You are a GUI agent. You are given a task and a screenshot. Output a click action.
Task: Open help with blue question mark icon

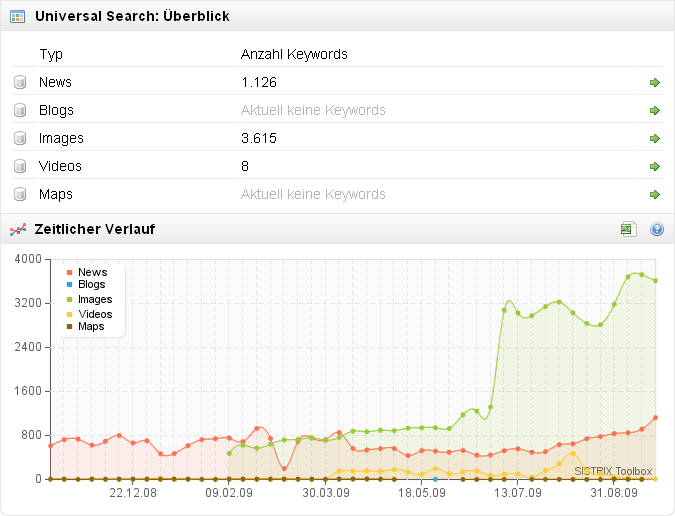pyautogui.click(x=657, y=230)
